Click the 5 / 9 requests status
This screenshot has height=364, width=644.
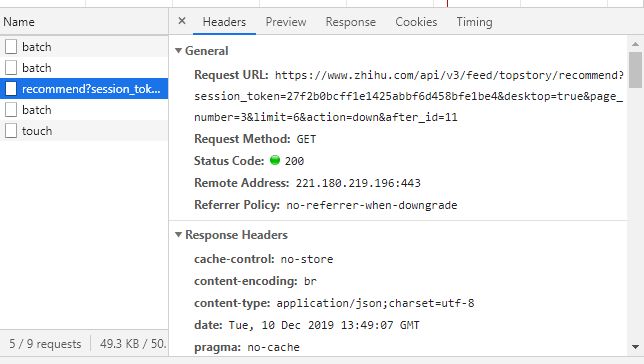(45, 343)
